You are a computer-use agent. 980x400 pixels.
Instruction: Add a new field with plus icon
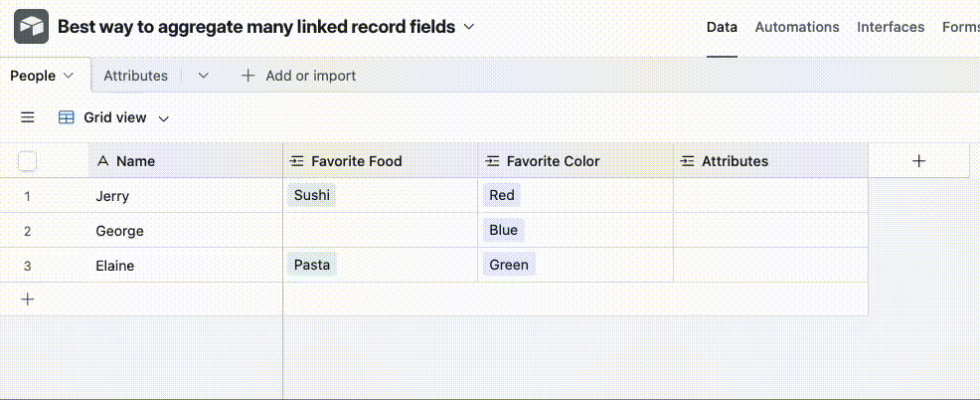pyautogui.click(x=918, y=160)
